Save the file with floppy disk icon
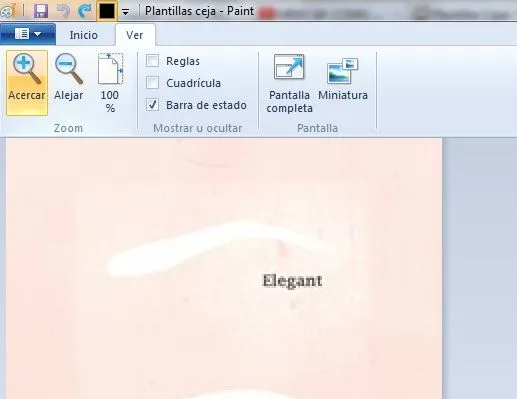This screenshot has height=399, width=517. pos(41,11)
